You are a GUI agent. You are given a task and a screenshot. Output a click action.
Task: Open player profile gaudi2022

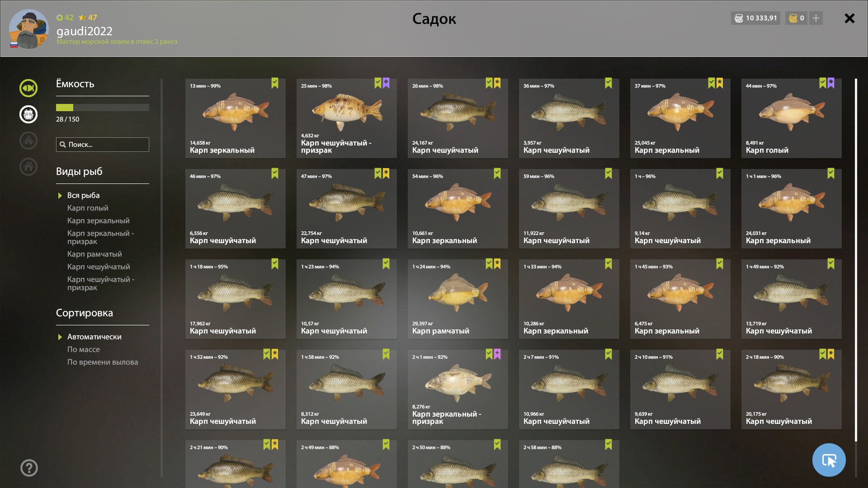[x=84, y=31]
